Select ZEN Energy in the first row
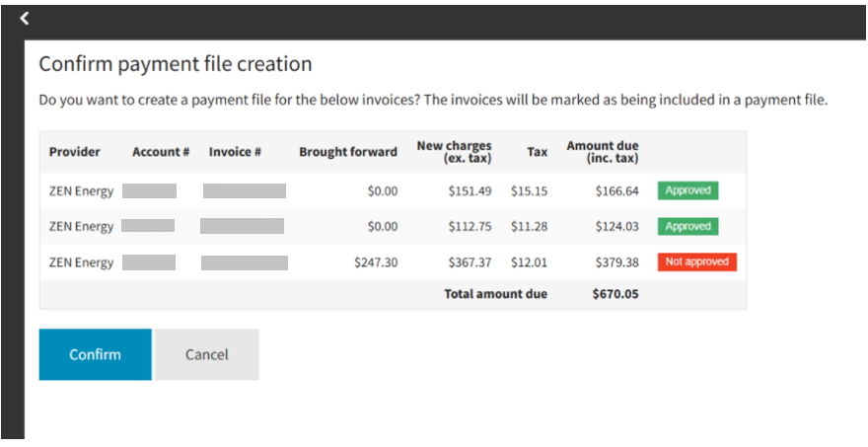The height and width of the screenshot is (447, 868). click(81, 191)
